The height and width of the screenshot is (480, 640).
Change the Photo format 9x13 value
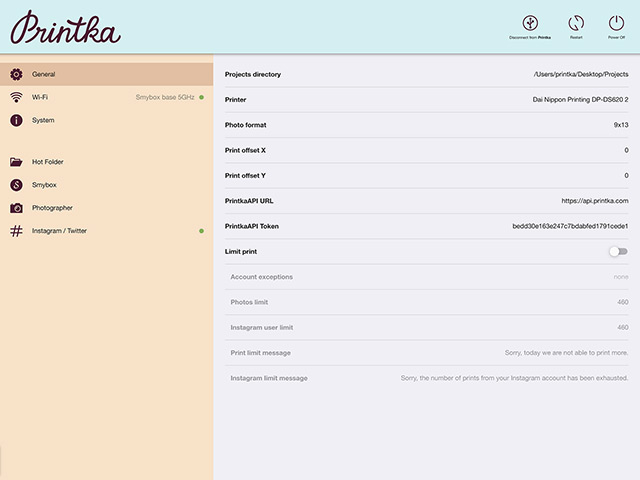click(621, 125)
